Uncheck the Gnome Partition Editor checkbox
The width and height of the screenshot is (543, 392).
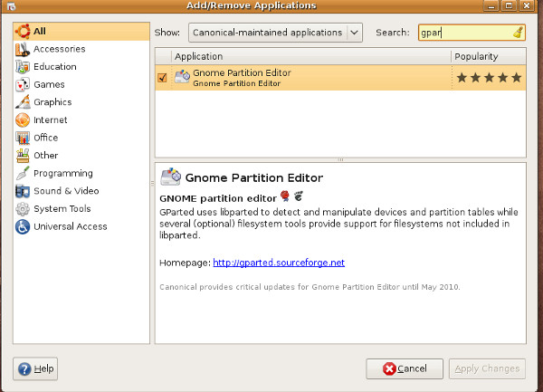(x=162, y=78)
